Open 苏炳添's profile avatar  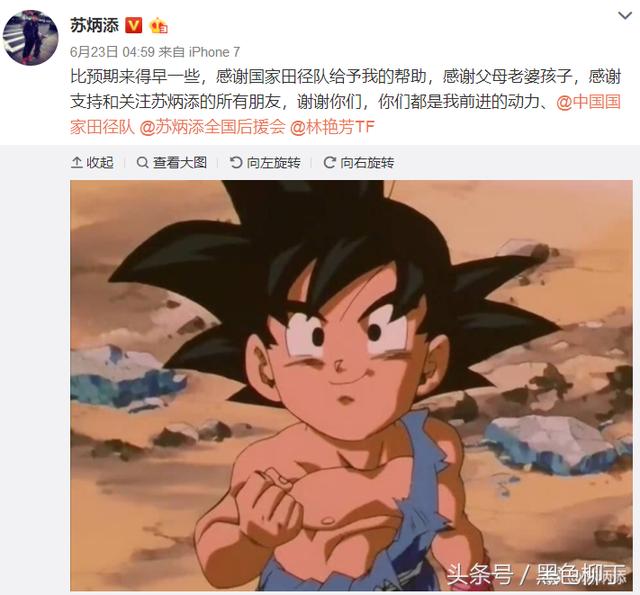click(30, 38)
